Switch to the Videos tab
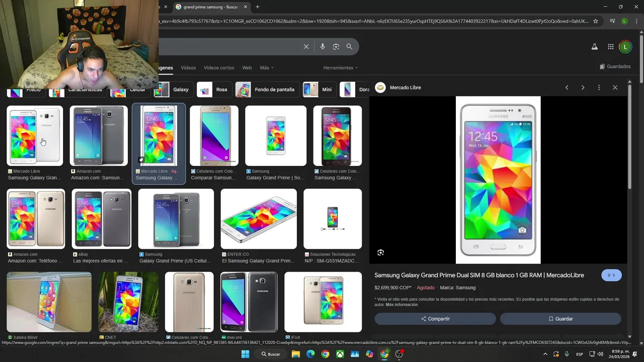The image size is (644, 362). 188,68
